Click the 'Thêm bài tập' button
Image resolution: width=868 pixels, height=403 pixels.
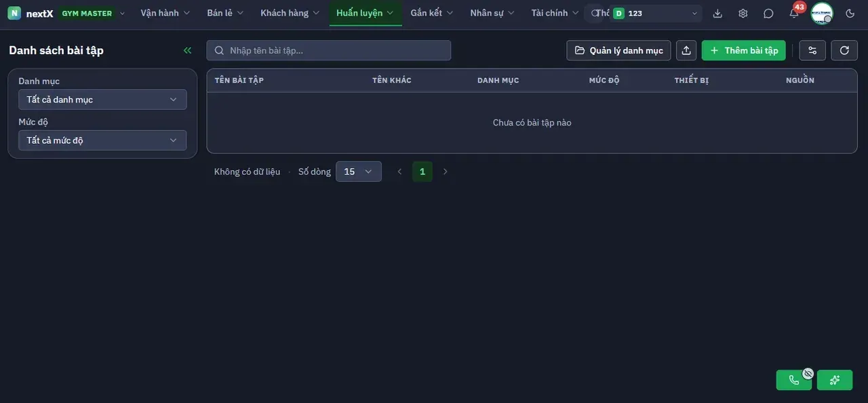click(744, 50)
